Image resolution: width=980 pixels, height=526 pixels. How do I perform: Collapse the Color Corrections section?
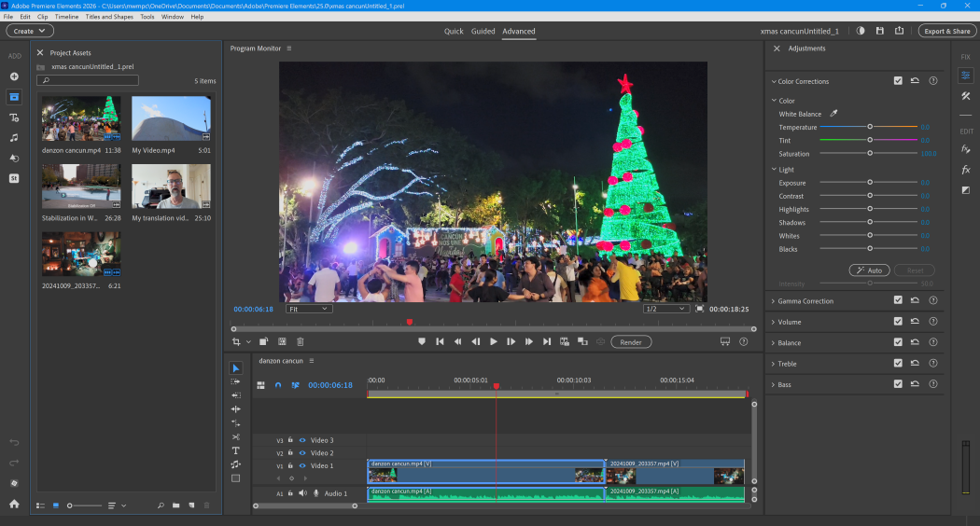pos(774,81)
